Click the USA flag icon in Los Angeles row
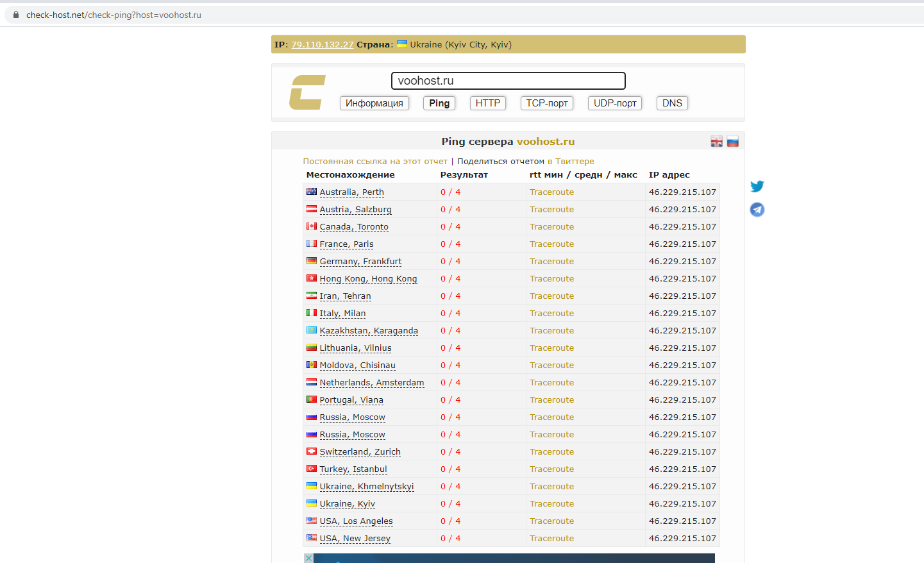924x563 pixels. click(x=312, y=521)
